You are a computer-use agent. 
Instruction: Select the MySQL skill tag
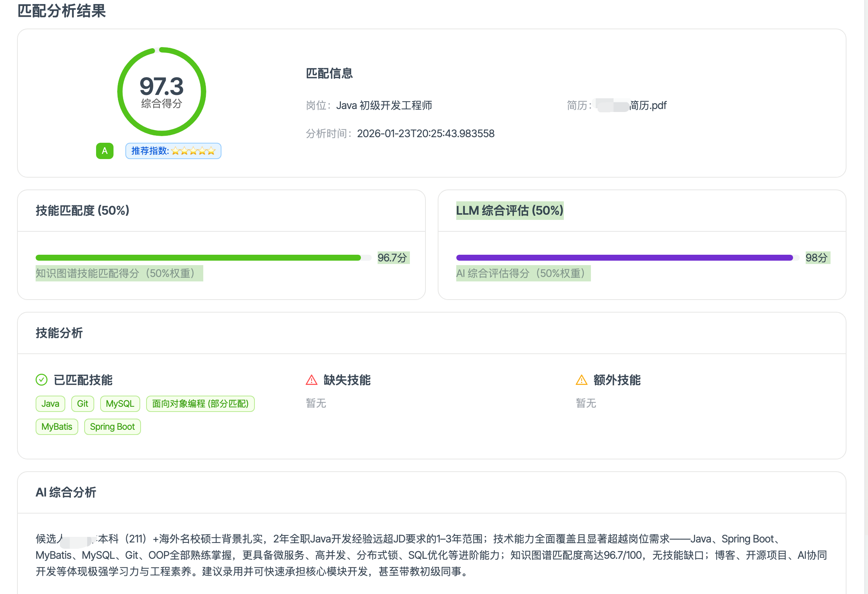(120, 403)
